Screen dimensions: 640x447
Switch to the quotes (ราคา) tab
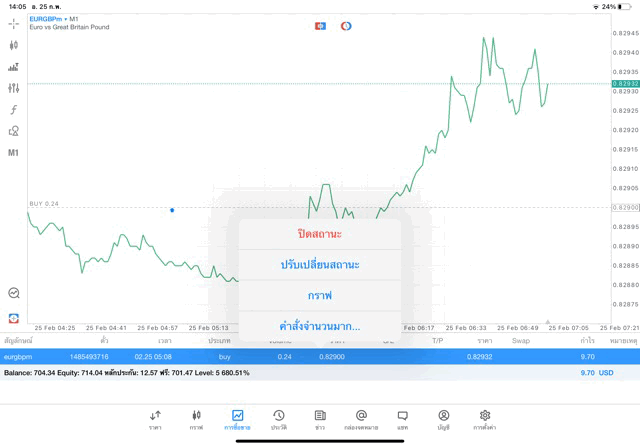tap(155, 419)
